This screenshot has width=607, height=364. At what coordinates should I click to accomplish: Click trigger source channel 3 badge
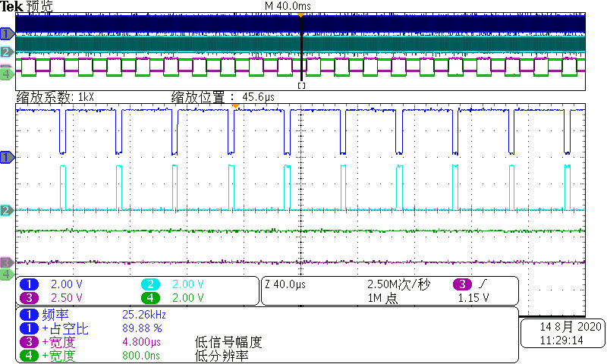pyautogui.click(x=462, y=284)
